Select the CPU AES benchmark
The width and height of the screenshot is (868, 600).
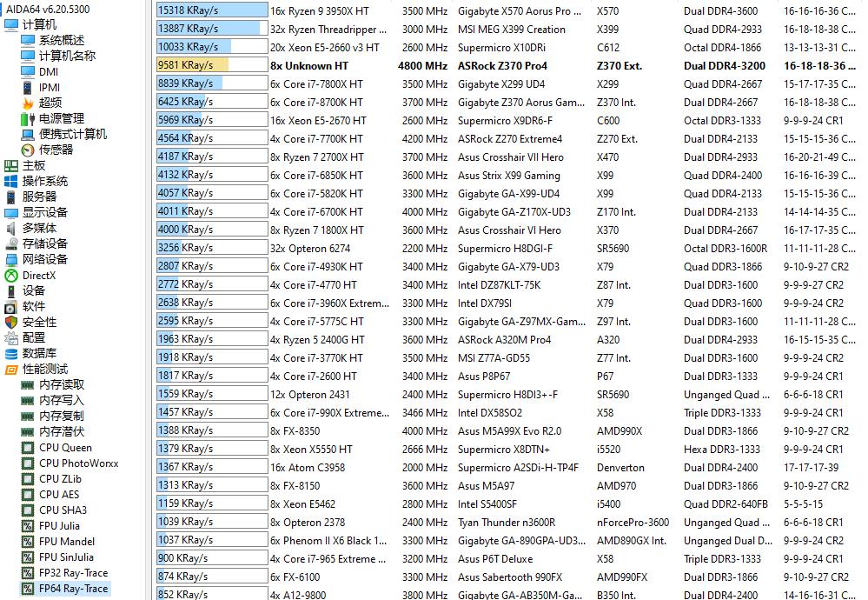[x=59, y=494]
